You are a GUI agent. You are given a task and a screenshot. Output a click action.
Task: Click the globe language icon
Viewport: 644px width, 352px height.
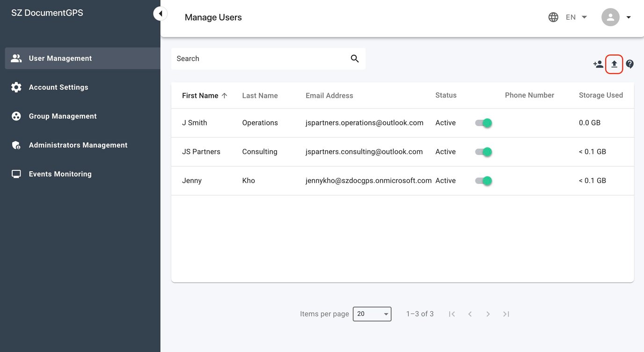[553, 16]
